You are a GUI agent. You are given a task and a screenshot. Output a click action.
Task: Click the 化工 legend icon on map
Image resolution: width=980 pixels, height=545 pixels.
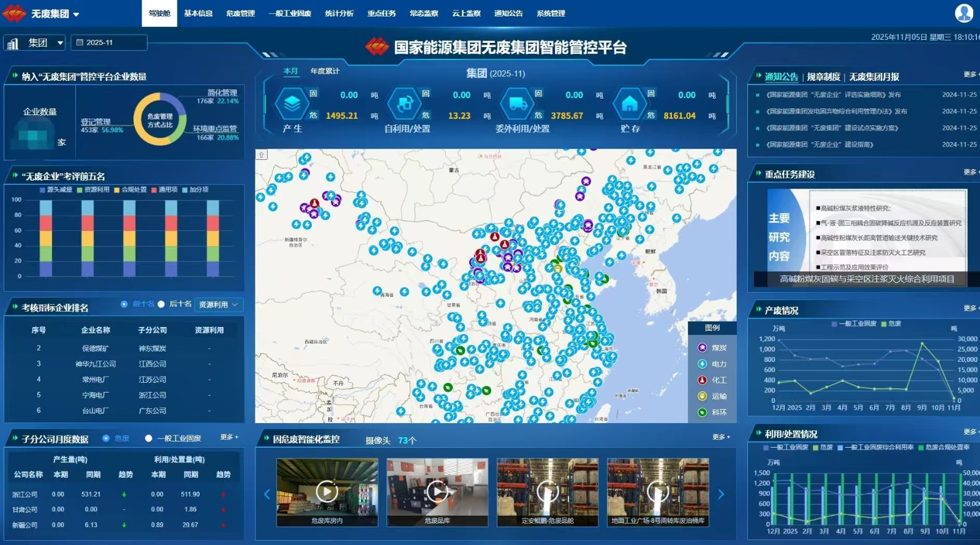(x=703, y=380)
